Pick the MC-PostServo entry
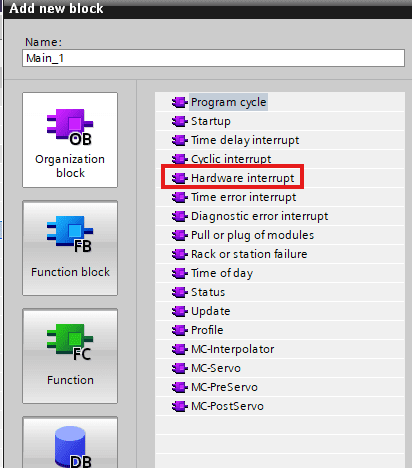The width and height of the screenshot is (412, 468). pos(227,406)
